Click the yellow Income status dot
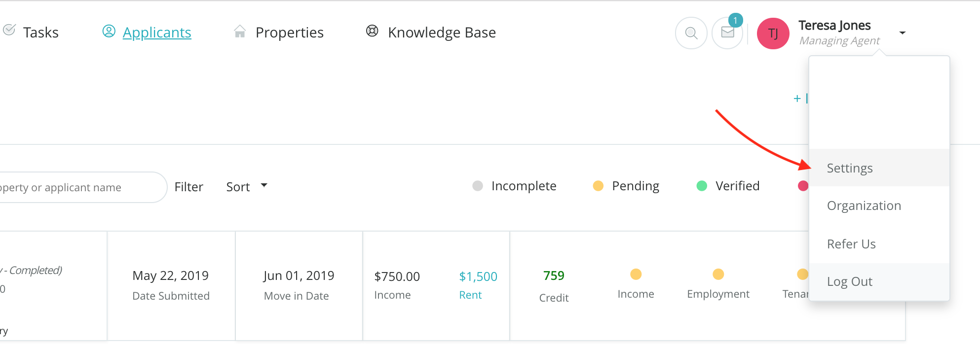980x344 pixels. coord(636,274)
